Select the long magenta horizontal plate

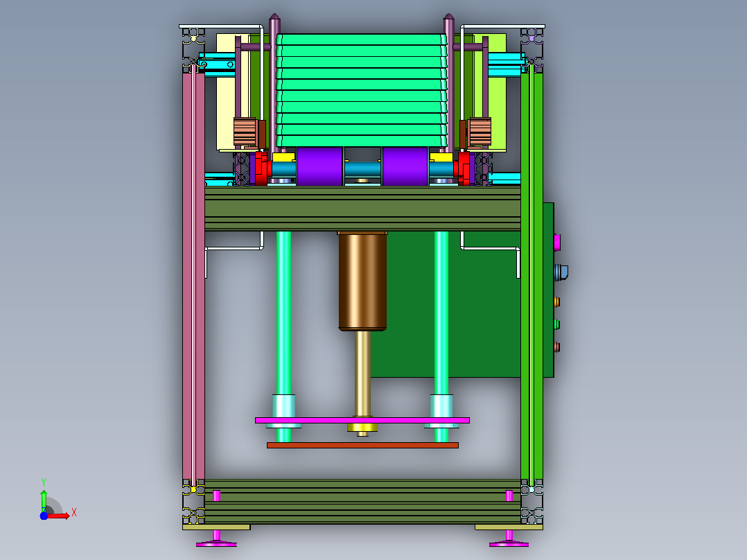(362, 421)
